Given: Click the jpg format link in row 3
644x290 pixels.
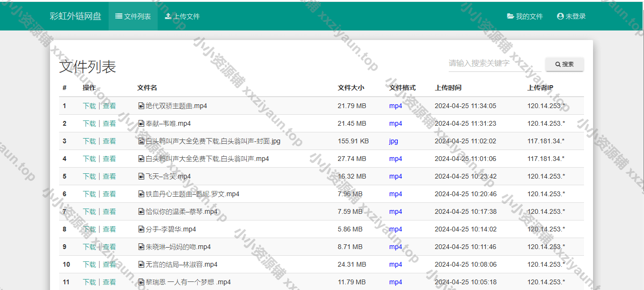Looking at the screenshot, I should 393,141.
